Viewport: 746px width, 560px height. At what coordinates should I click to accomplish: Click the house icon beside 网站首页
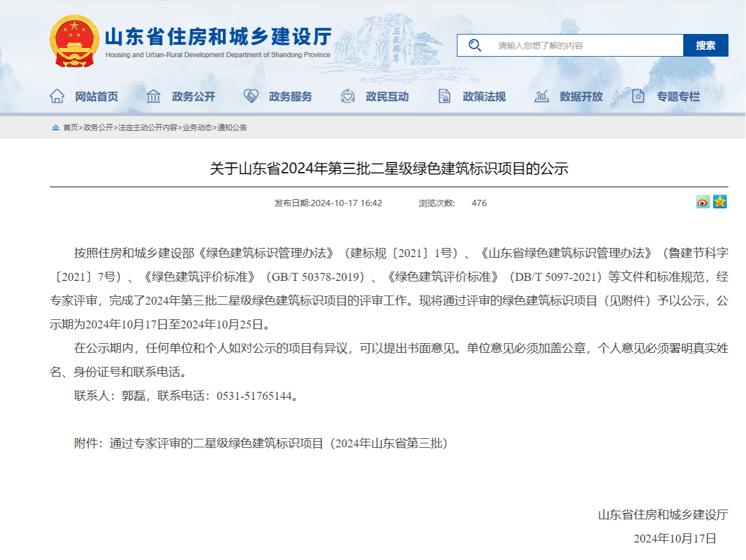click(x=57, y=96)
